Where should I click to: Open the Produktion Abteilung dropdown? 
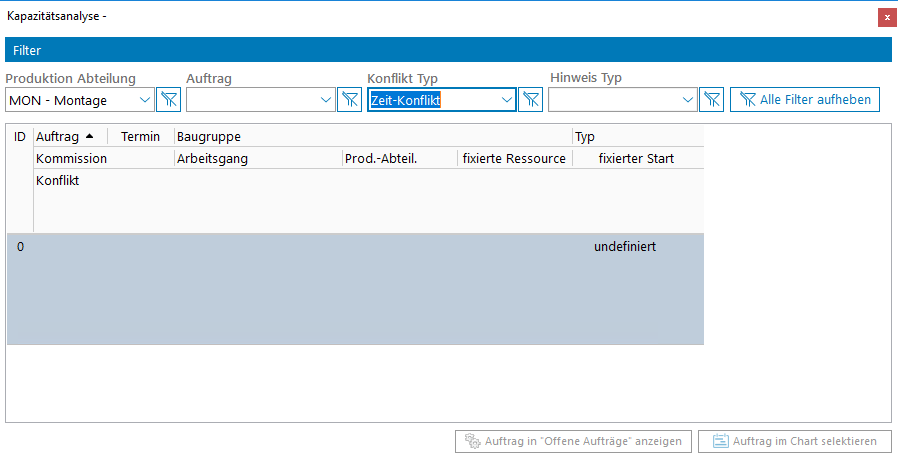pyautogui.click(x=144, y=99)
